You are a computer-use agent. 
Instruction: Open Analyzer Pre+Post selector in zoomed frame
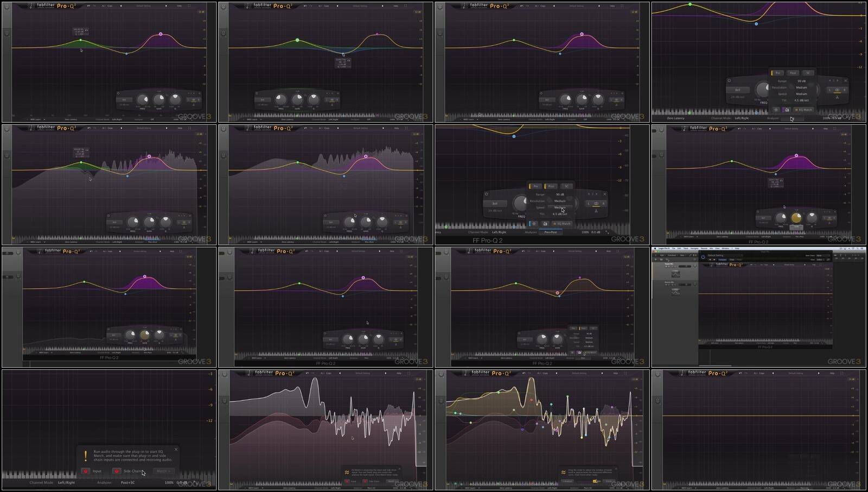point(551,232)
